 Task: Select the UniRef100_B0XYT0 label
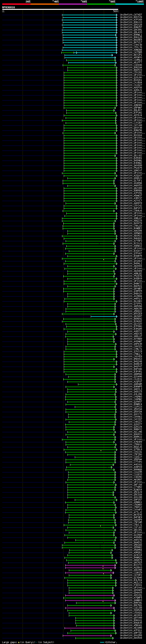pyautogui.click(x=131, y=565)
